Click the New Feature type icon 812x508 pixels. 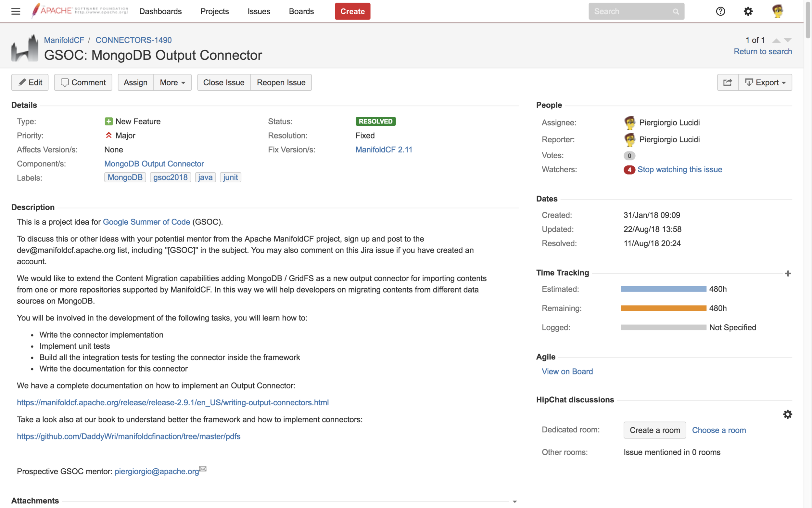(x=108, y=121)
